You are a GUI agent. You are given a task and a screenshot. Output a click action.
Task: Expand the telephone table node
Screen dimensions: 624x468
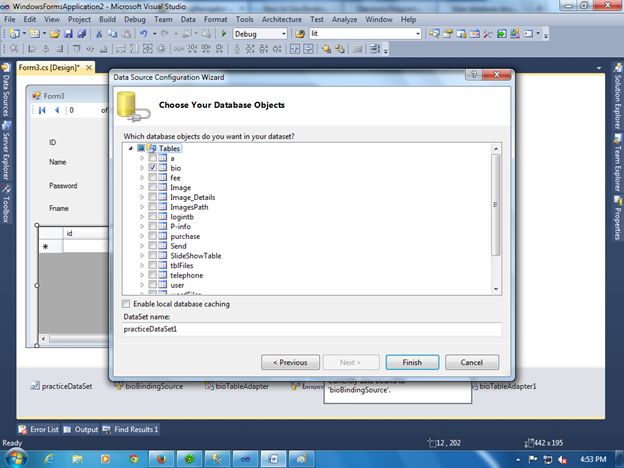point(142,275)
